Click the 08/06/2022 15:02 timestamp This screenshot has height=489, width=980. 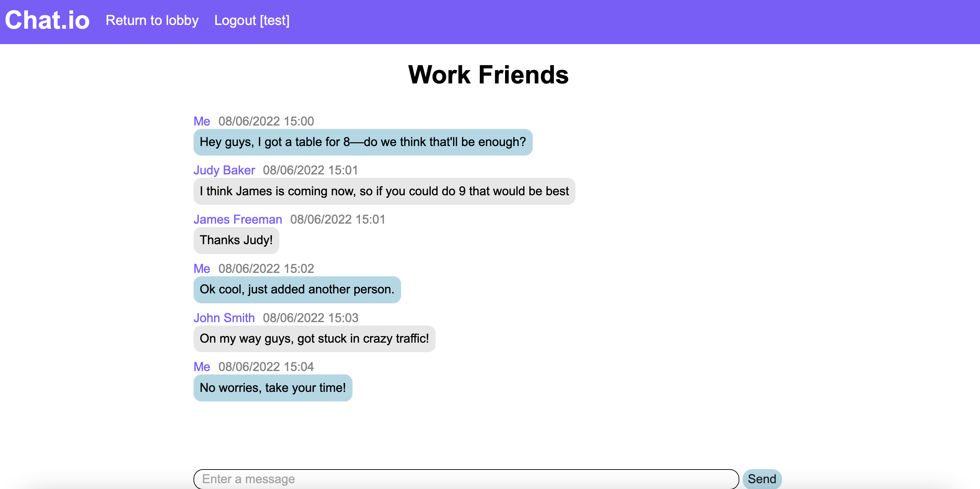click(266, 268)
